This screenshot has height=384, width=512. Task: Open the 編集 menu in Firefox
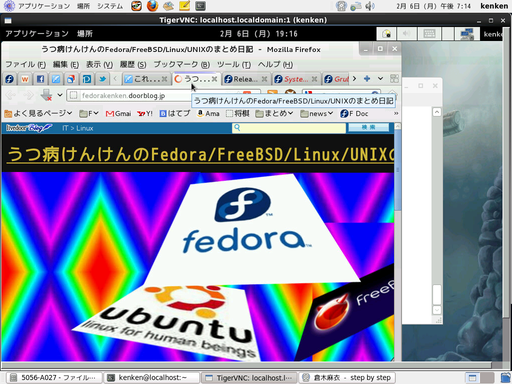pyautogui.click(x=66, y=64)
